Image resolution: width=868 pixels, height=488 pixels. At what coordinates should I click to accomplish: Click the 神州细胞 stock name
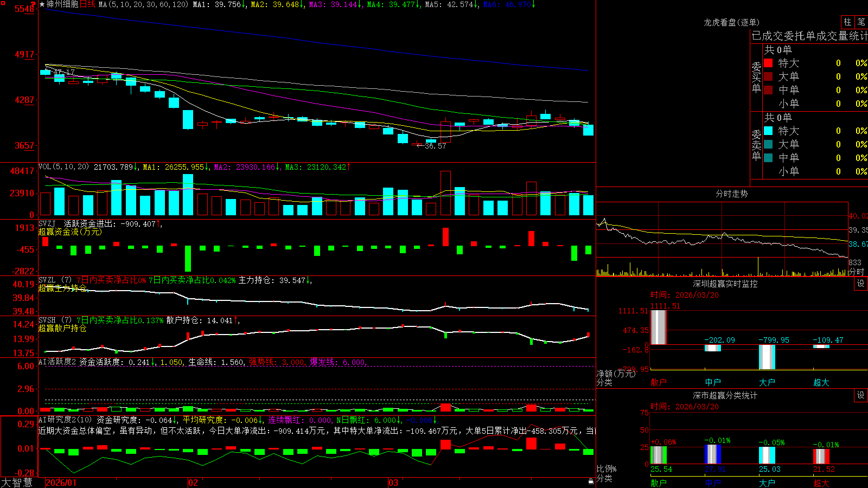pos(62,4)
